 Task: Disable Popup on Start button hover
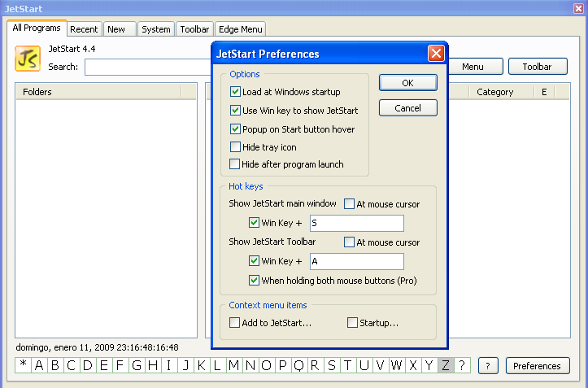tap(235, 129)
